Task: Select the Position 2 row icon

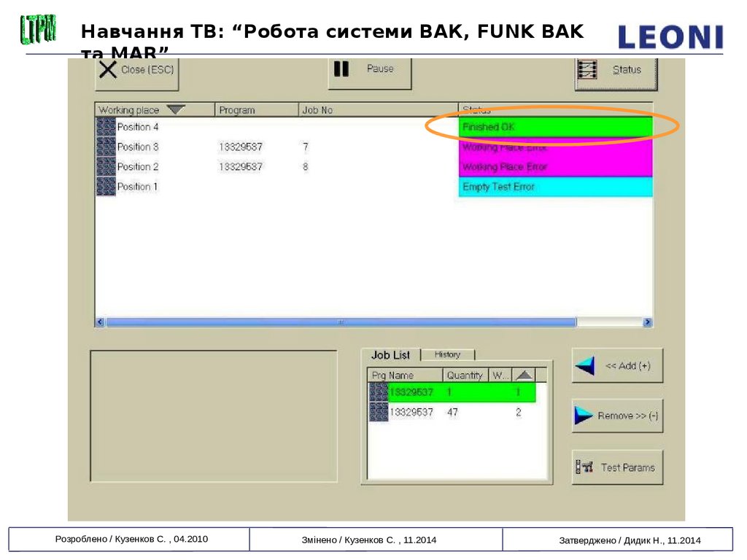Action: tap(106, 167)
